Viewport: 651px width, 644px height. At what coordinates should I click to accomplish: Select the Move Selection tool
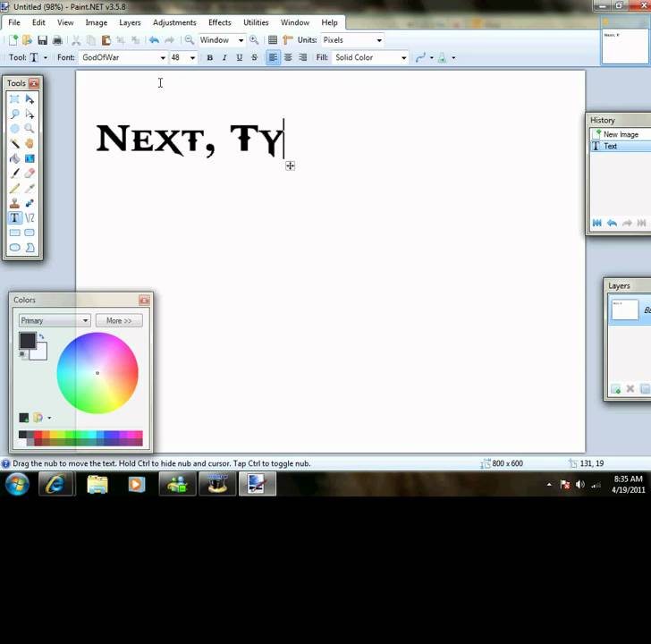(30, 114)
